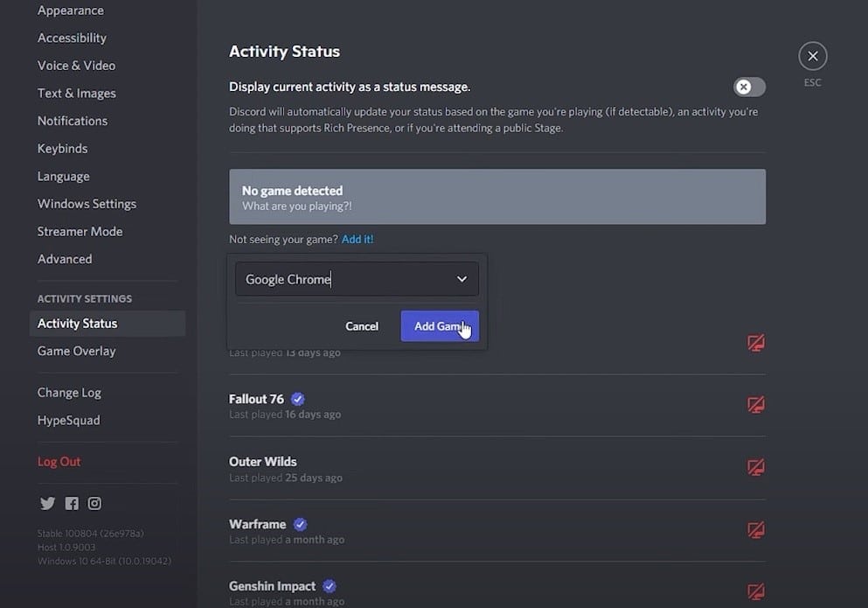Click the verified badge next to Warframe

(300, 524)
